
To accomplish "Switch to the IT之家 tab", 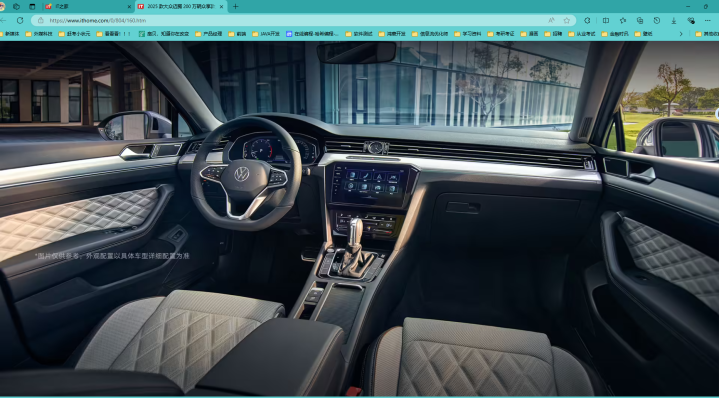I will 88,6.
